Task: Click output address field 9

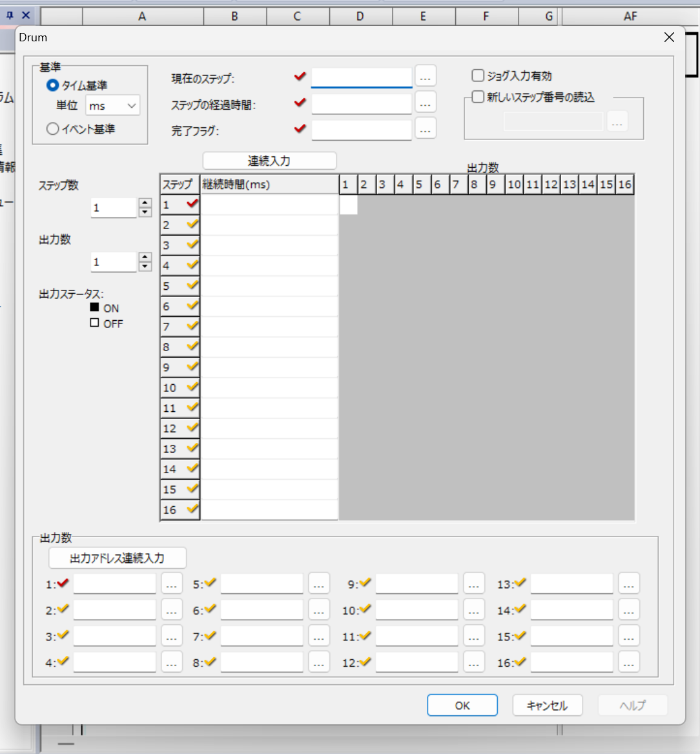Action: pos(417,584)
